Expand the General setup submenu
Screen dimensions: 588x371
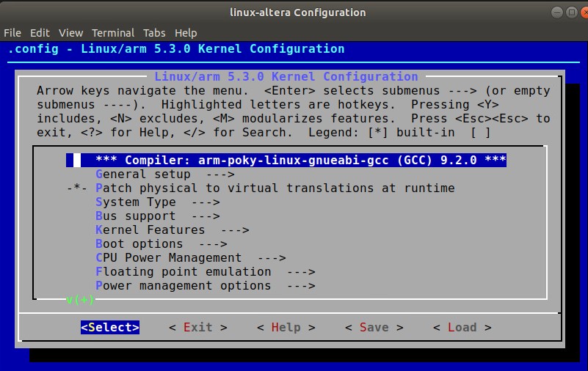(165, 174)
